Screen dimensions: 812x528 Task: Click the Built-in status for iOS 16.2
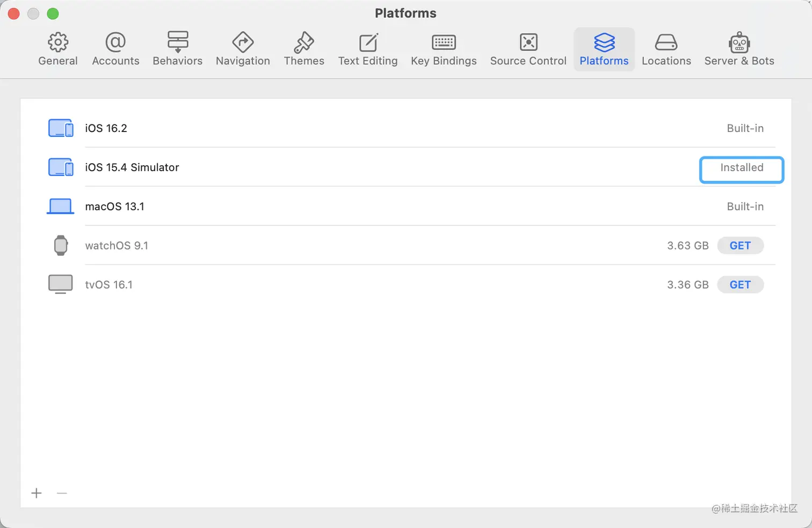[745, 128]
